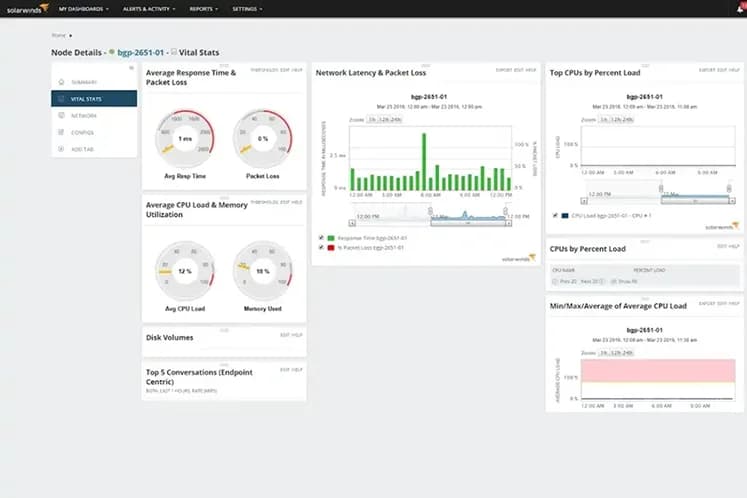The width and height of the screenshot is (747, 498).
Task: Click the view icon before Vital Stats title
Action: point(174,52)
